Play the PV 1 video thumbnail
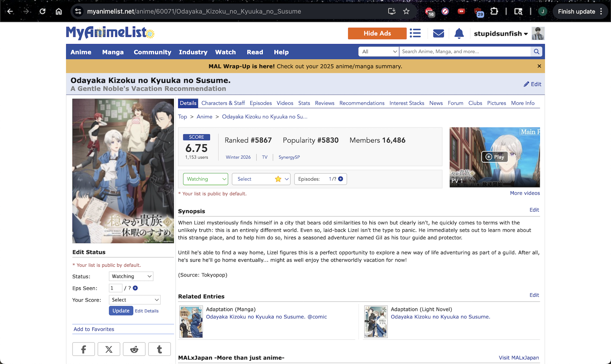 coord(494,157)
